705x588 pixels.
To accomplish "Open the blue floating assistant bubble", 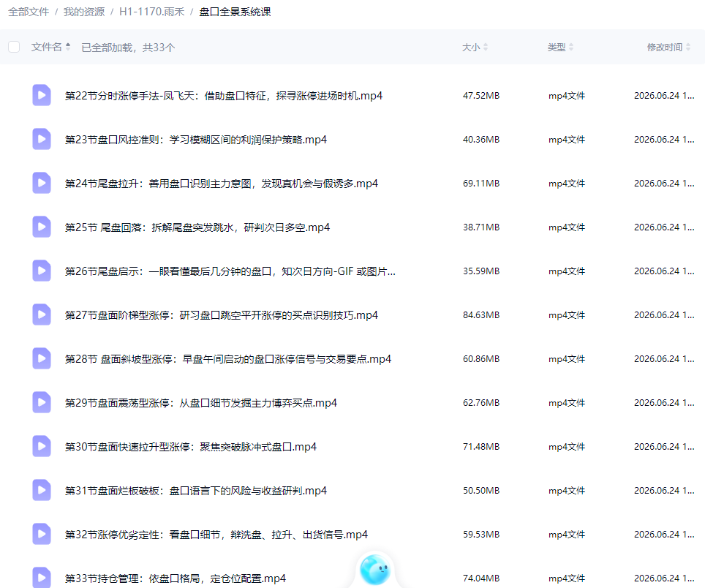I will pos(375,570).
